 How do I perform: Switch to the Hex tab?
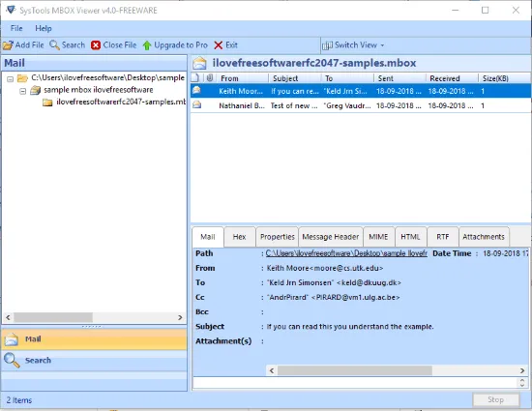click(239, 237)
